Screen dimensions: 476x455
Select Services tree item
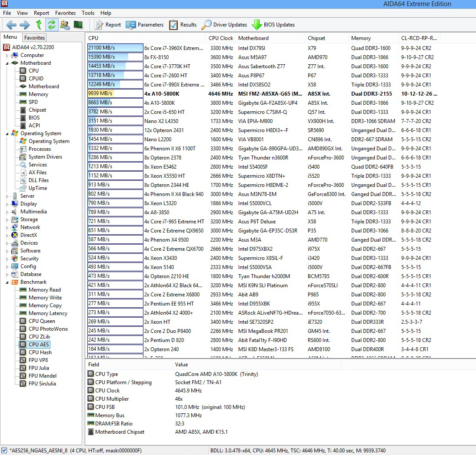pos(38,165)
